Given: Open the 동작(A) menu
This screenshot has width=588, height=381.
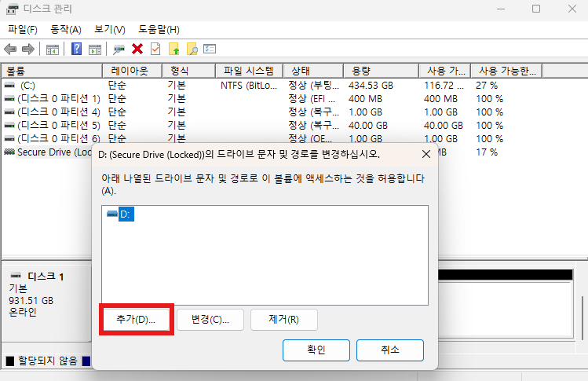Looking at the screenshot, I should click(x=66, y=30).
